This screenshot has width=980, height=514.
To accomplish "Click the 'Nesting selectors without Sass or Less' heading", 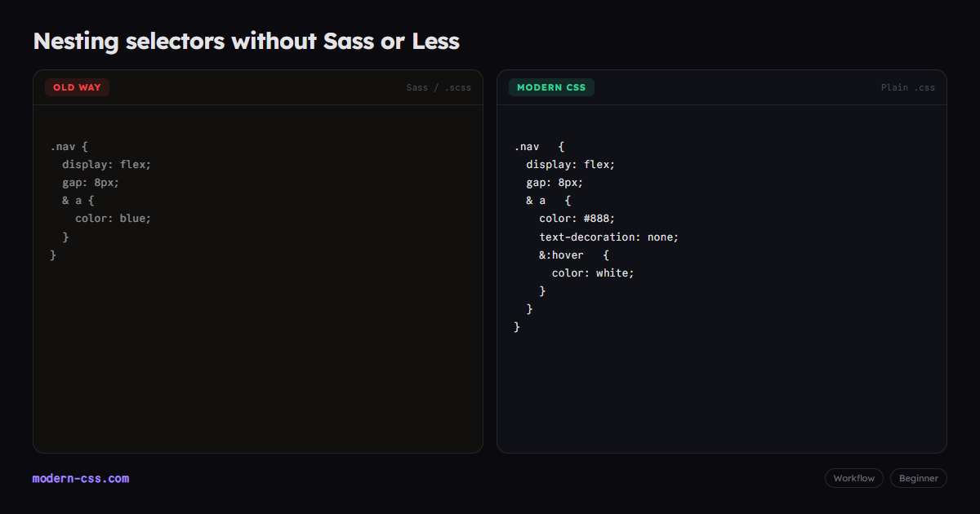I will click(247, 41).
